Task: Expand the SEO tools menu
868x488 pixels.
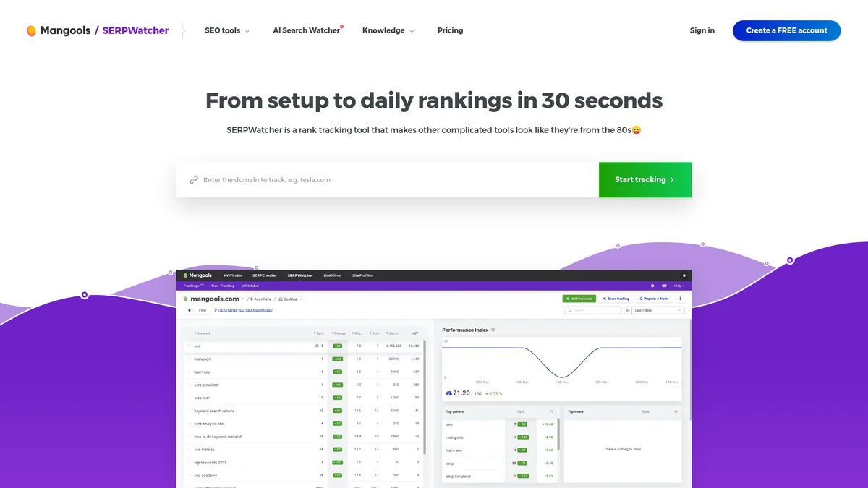Action: (x=227, y=30)
